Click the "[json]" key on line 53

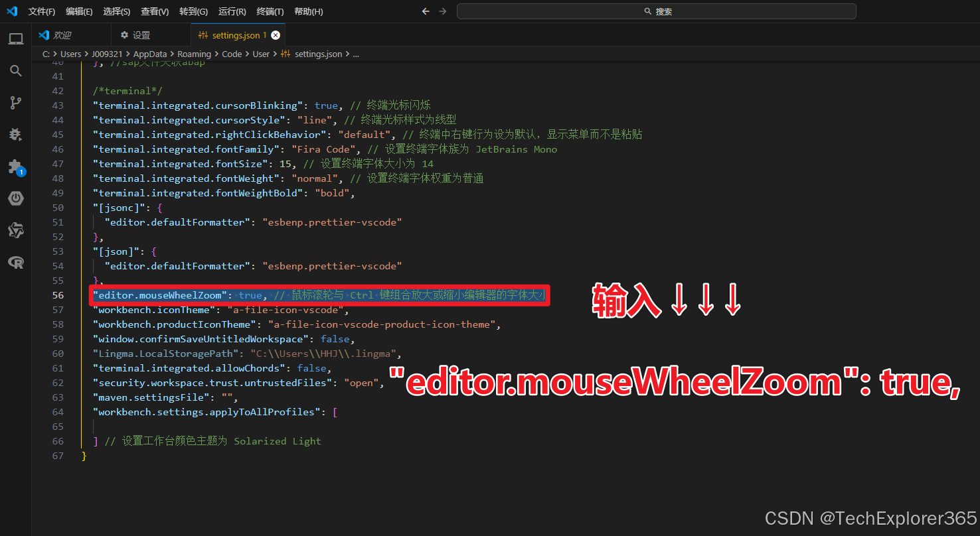(x=116, y=251)
